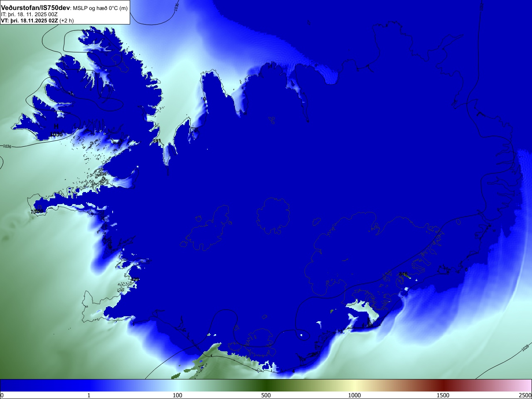
Task: Click the 846 height value on the map
Action: click(x=403, y=274)
